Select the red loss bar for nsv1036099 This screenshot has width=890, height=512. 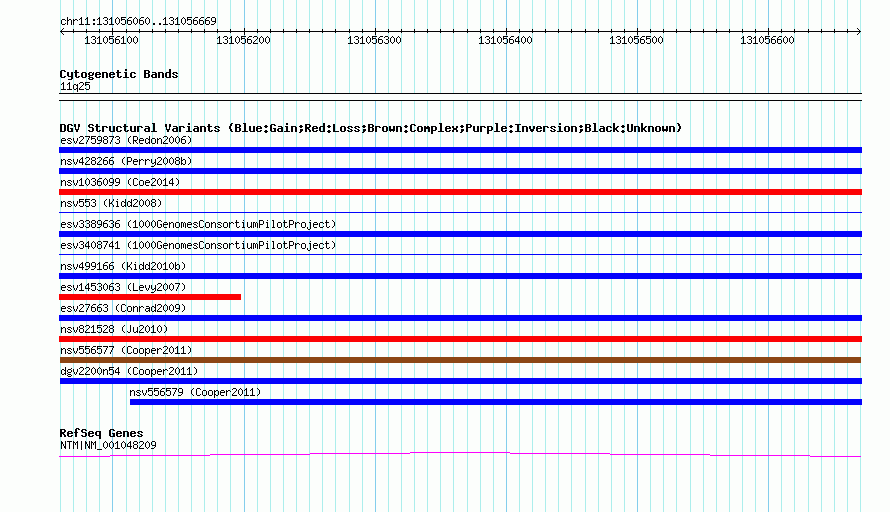460,192
